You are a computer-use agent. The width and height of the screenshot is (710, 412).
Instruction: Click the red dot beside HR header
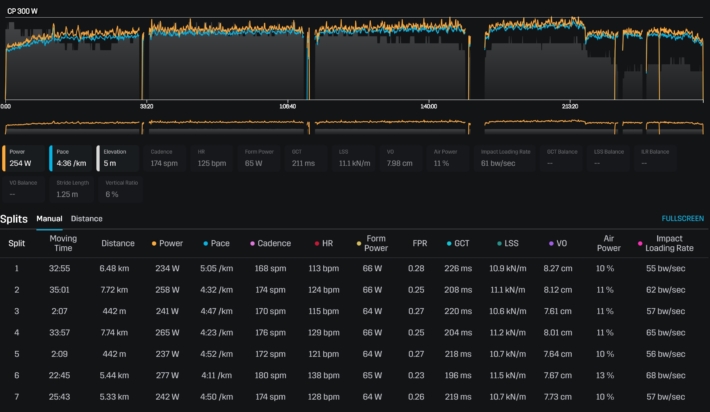click(x=317, y=243)
